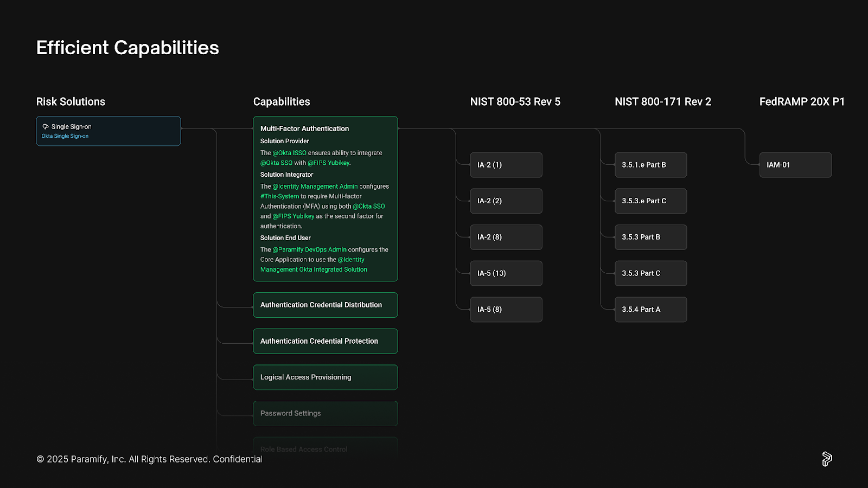Select the NIST 800-53 Rev 5 column heading

pos(515,102)
